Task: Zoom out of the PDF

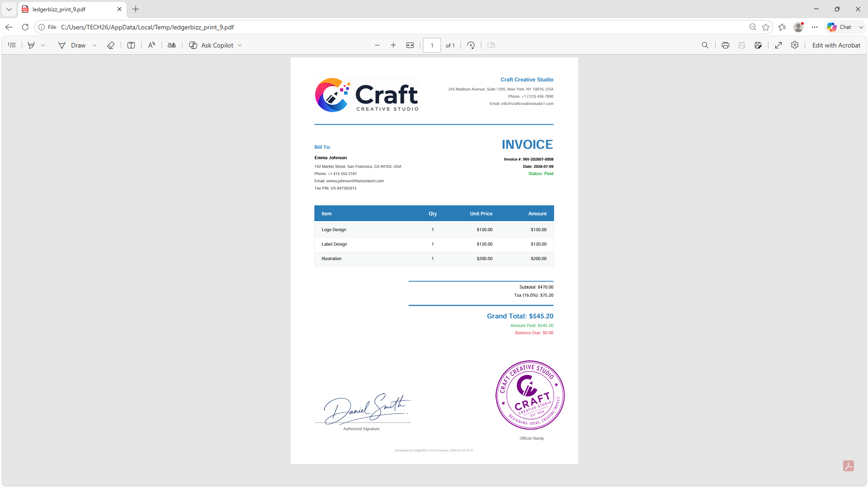Action: point(377,45)
